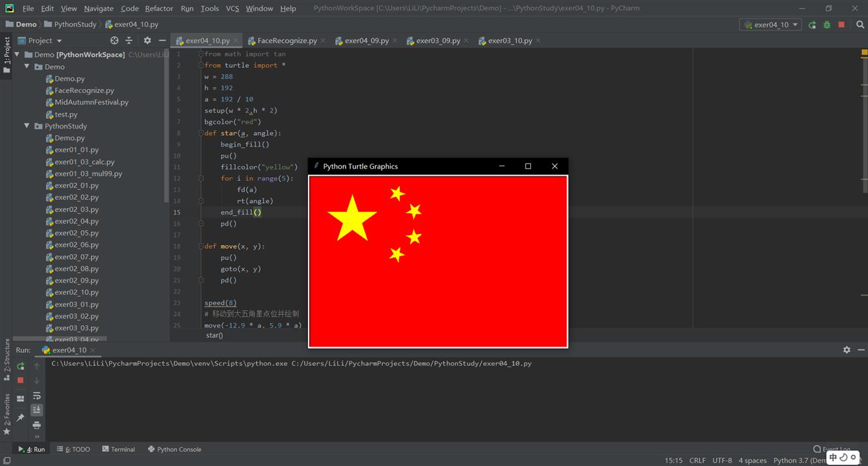Screen dimensions: 868x466
Task: Click the Debug bug icon in top toolbar
Action: tap(827, 25)
